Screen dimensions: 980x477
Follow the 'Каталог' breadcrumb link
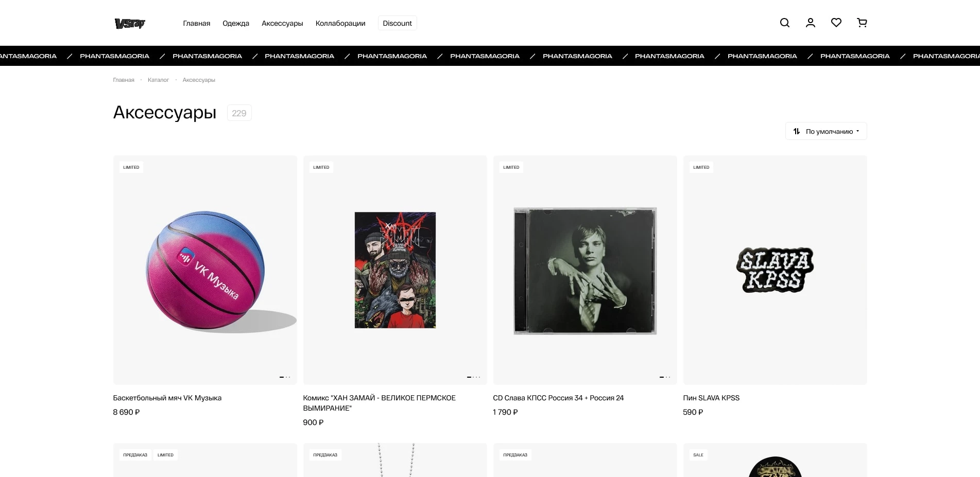[158, 80]
